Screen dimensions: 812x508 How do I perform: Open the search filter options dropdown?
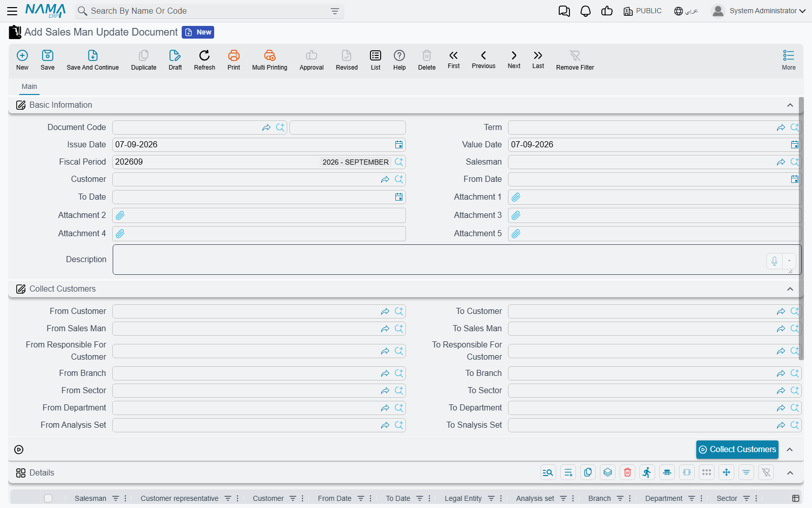point(335,11)
